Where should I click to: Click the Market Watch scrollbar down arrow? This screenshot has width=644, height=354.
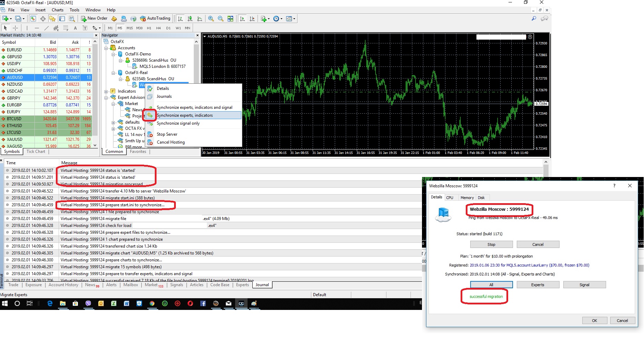[95, 146]
